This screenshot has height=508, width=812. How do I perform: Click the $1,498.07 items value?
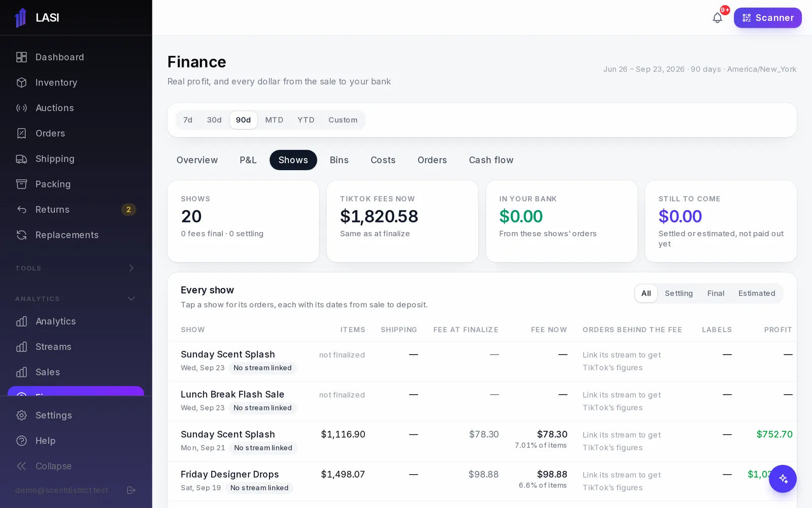[x=343, y=474]
